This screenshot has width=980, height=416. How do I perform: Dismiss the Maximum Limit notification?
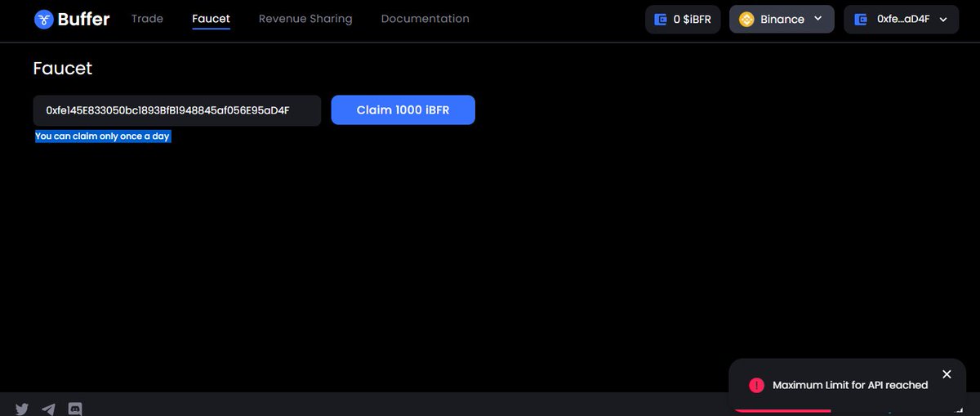coord(947,374)
